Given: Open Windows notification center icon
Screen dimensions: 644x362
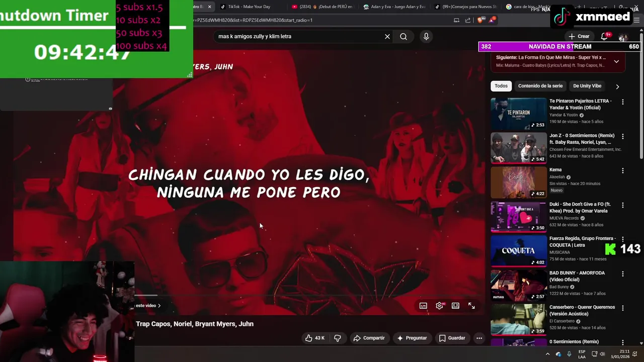Looking at the screenshot, I should tap(635, 354).
